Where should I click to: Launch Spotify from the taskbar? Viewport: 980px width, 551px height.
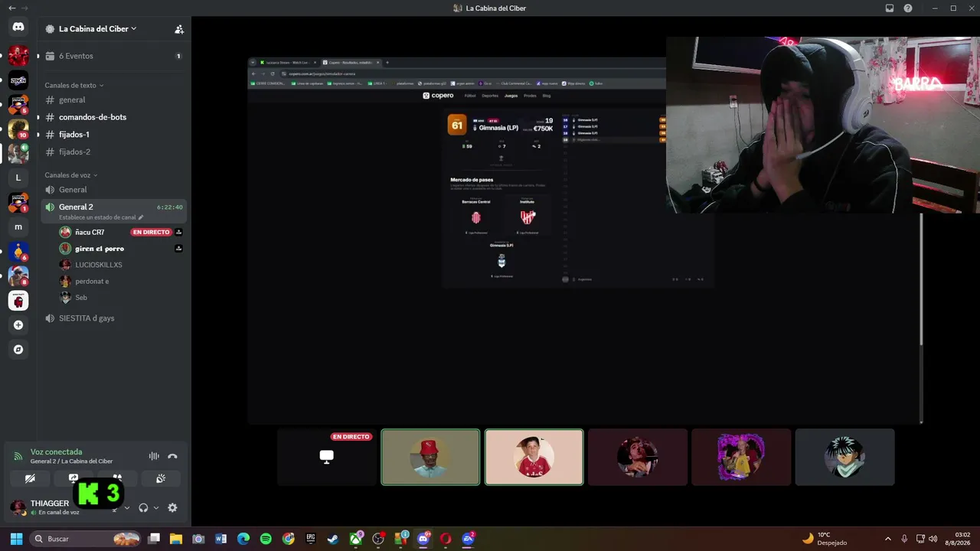pos(266,539)
